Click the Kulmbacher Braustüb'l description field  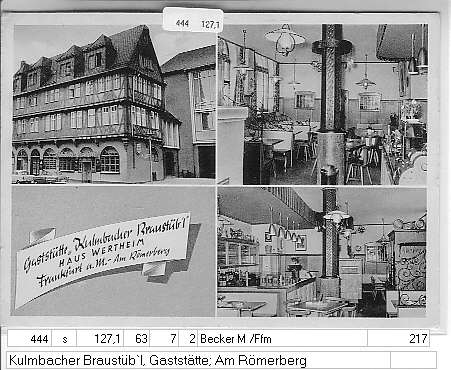(198, 360)
